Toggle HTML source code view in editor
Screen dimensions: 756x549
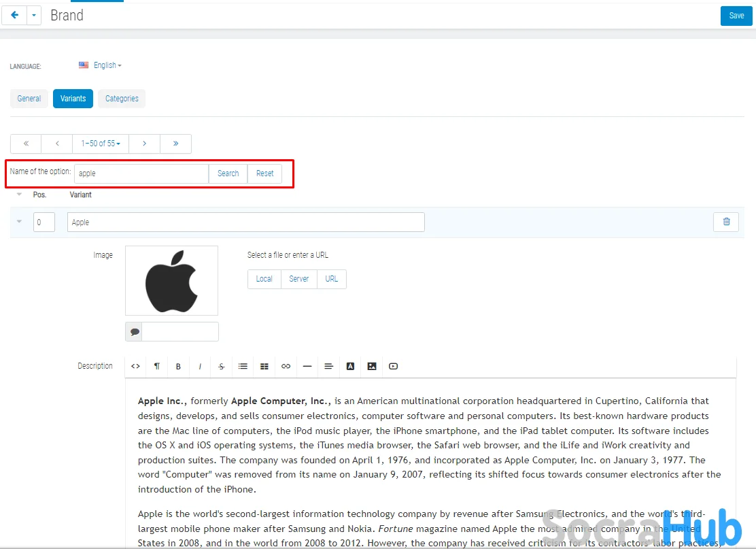tap(135, 366)
